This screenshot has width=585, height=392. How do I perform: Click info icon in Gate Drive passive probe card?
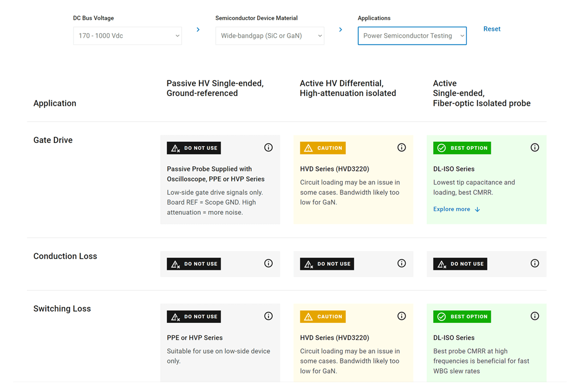(269, 147)
